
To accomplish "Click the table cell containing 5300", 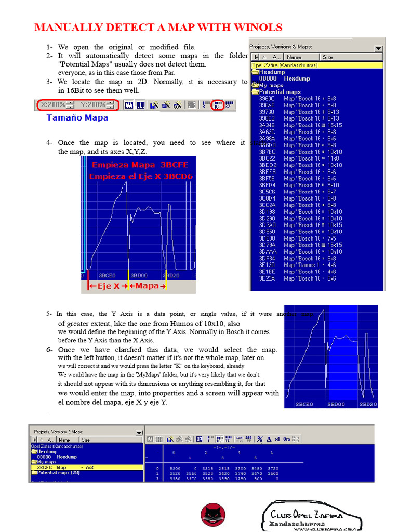I will point(175,468).
